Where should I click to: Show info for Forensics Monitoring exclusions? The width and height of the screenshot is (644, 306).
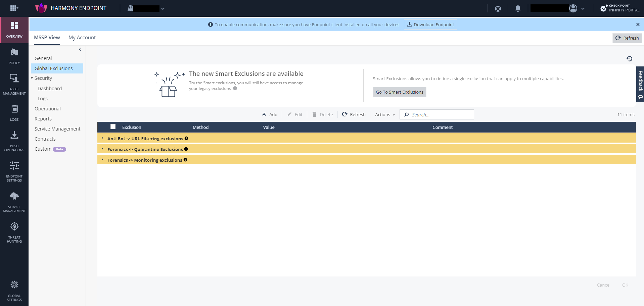pyautogui.click(x=185, y=160)
